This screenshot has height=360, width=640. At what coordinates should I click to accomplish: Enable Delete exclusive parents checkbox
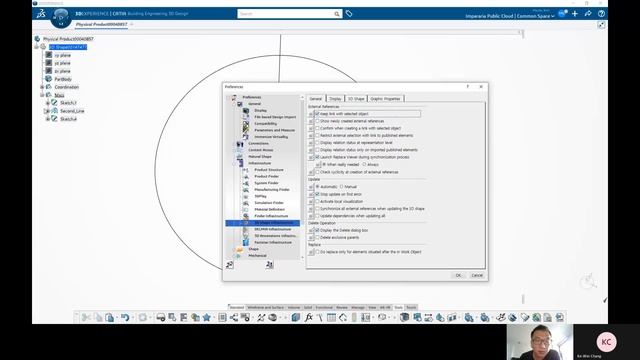317,238
